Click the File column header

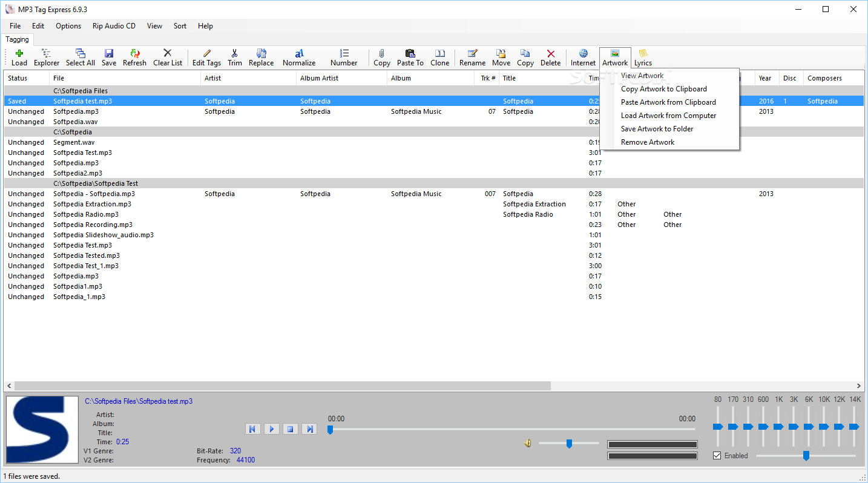(x=125, y=78)
